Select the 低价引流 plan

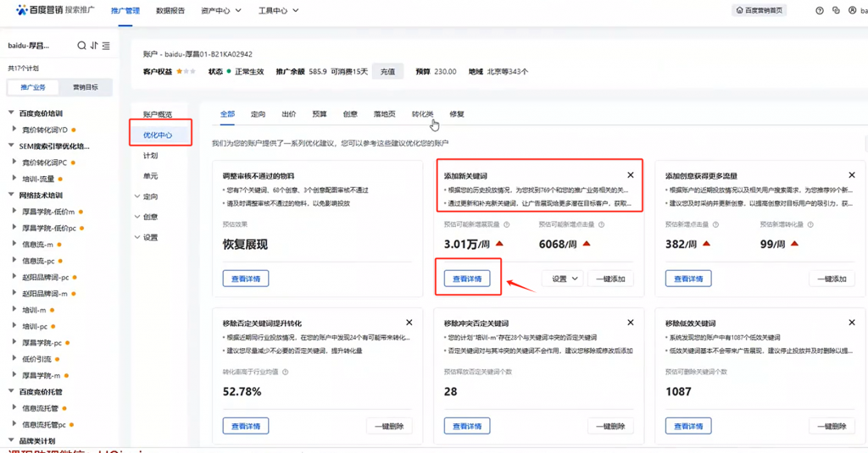36,359
